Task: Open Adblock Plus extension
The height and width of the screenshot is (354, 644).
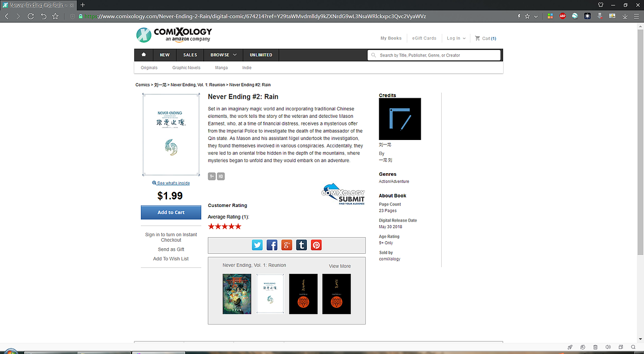Action: [x=563, y=16]
